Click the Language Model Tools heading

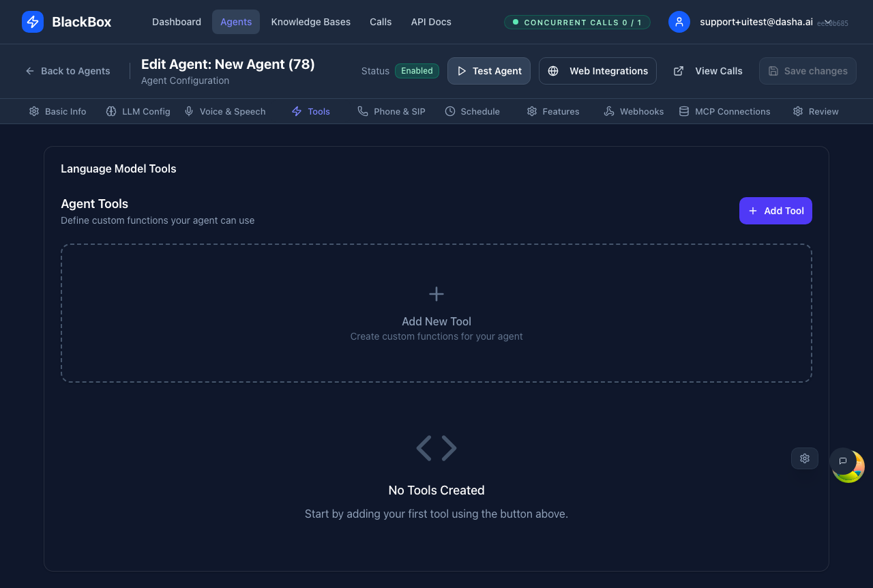(119, 168)
